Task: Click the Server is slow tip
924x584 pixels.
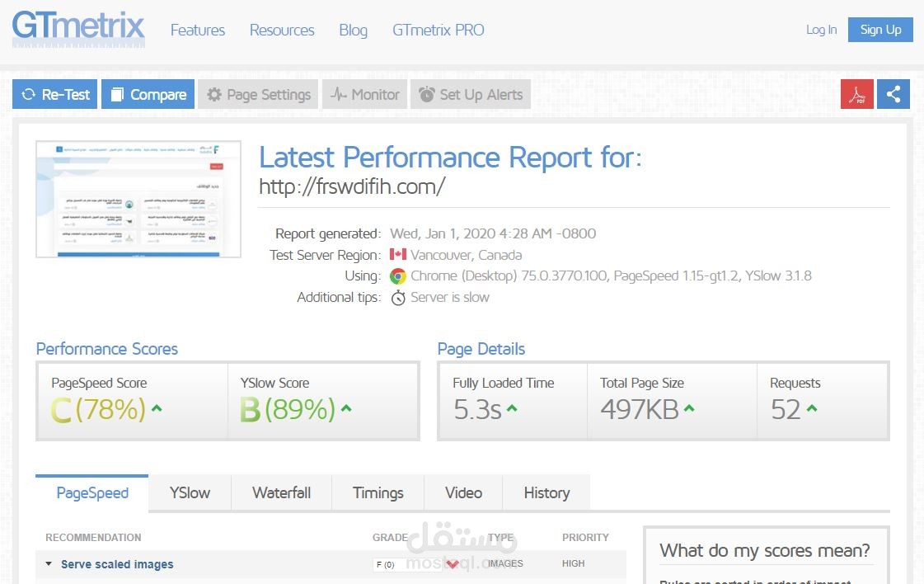Action: pos(449,297)
